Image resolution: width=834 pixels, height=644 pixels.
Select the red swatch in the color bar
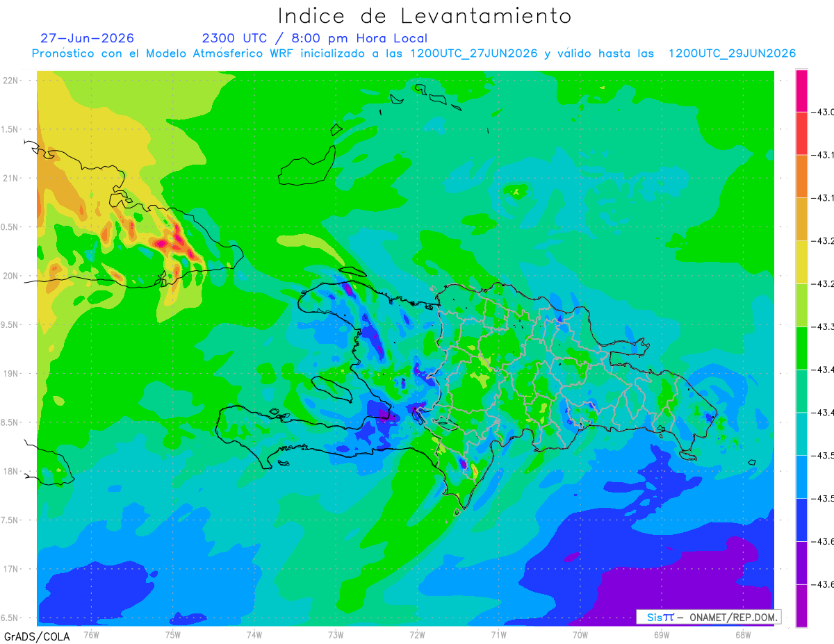802,133
